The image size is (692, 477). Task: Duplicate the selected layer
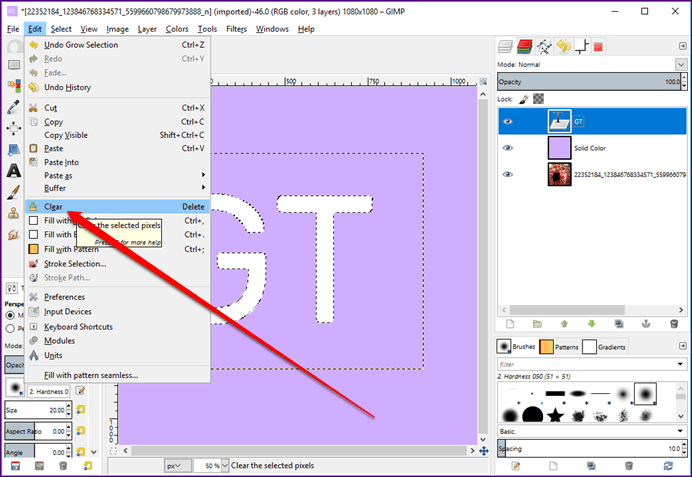[619, 324]
